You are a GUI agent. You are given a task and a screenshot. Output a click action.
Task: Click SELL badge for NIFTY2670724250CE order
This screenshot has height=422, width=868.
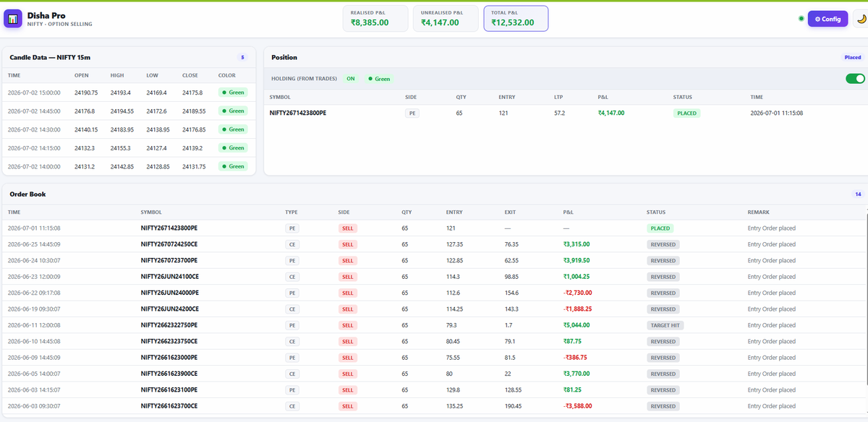coord(347,244)
